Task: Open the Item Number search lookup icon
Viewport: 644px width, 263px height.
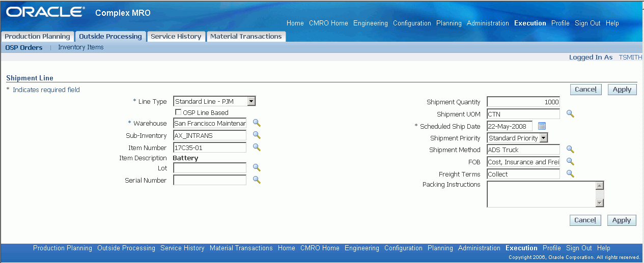Action: tap(257, 147)
